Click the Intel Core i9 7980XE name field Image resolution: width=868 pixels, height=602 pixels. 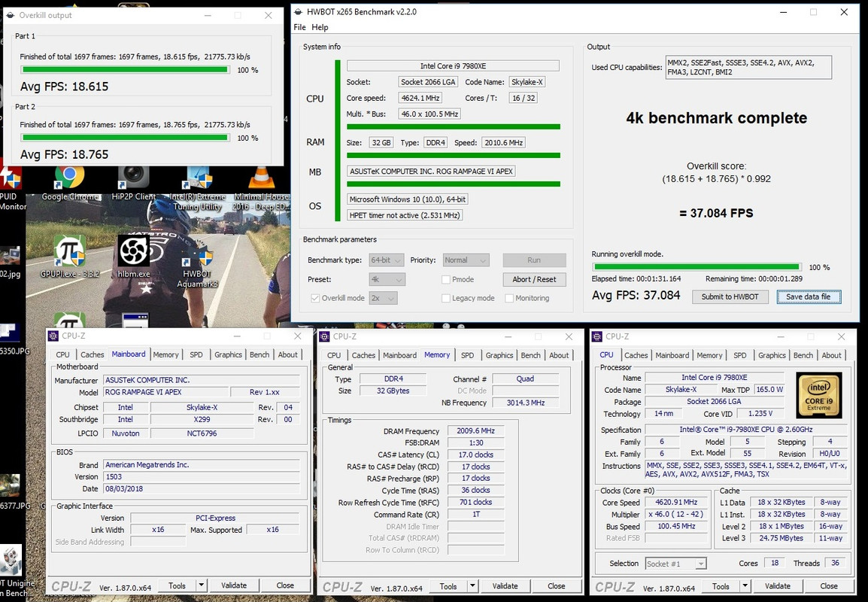tap(453, 65)
